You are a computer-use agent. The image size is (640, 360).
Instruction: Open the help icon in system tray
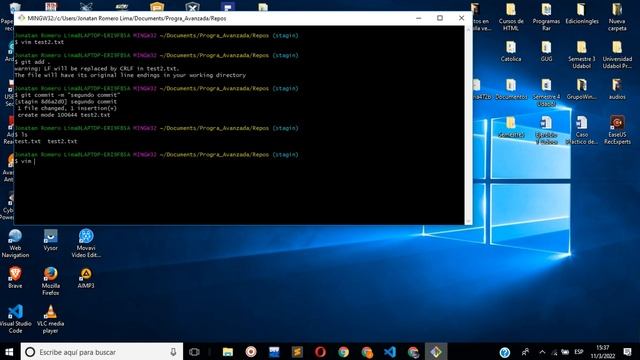click(x=504, y=352)
